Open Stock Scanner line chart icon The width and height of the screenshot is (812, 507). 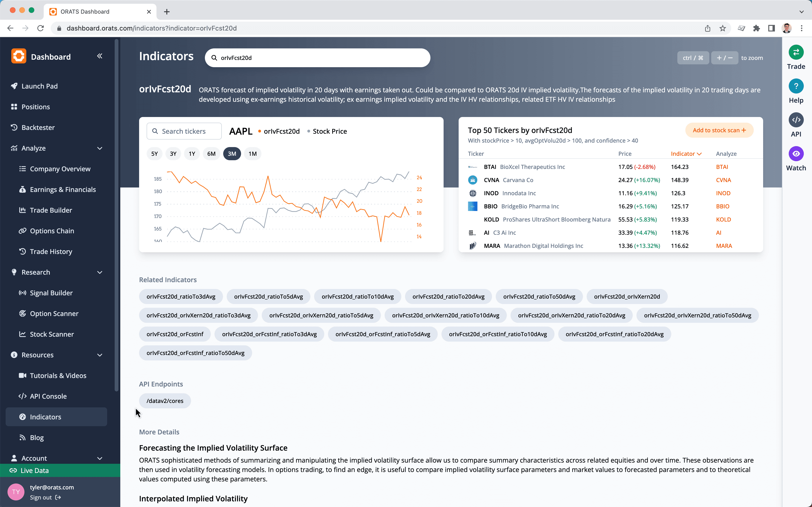point(23,334)
